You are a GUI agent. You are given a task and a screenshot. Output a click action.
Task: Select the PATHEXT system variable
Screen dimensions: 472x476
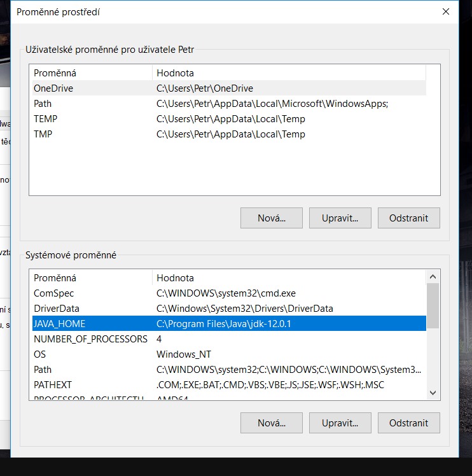point(53,385)
